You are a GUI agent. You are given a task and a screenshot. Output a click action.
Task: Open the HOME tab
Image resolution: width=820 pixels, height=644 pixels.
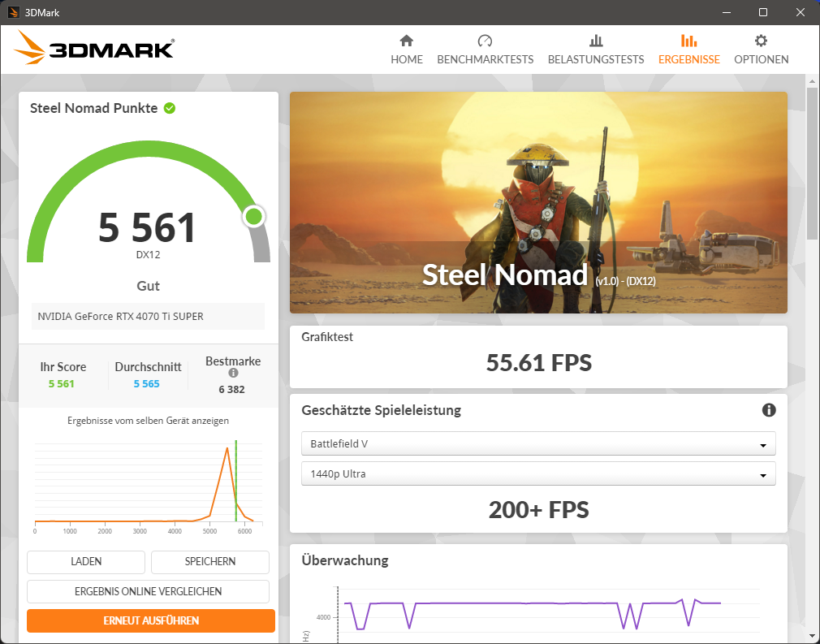pos(406,50)
